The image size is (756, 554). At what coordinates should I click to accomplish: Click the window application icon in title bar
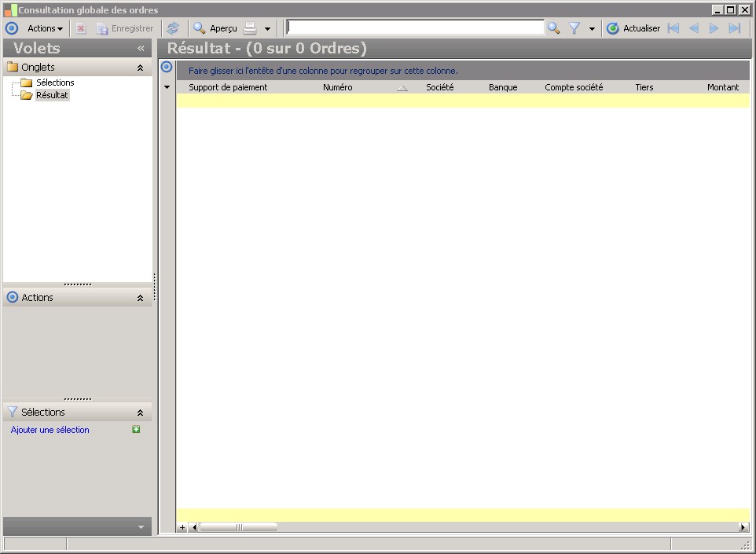click(x=10, y=9)
